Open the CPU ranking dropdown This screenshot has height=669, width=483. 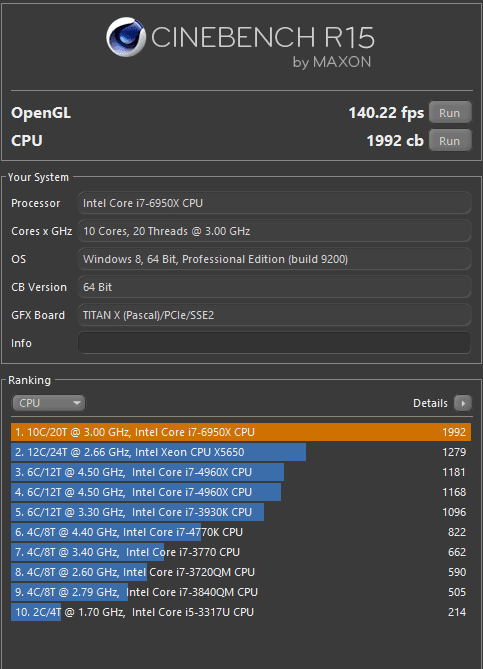point(48,403)
